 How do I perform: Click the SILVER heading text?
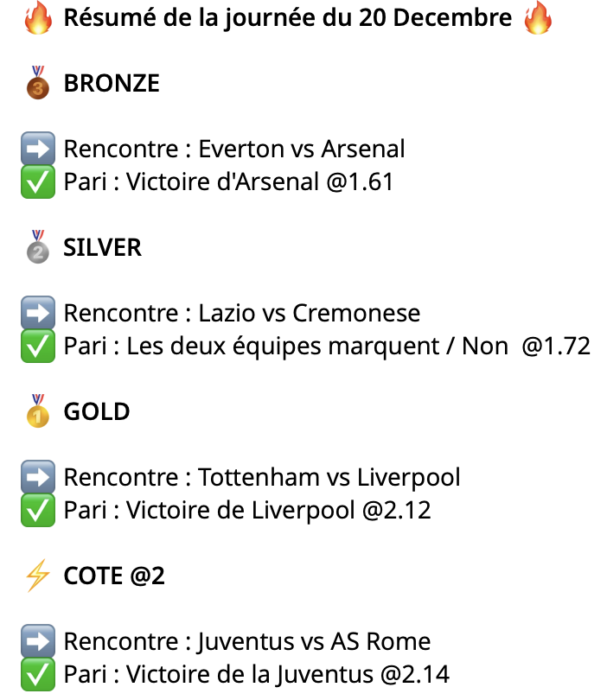click(102, 247)
